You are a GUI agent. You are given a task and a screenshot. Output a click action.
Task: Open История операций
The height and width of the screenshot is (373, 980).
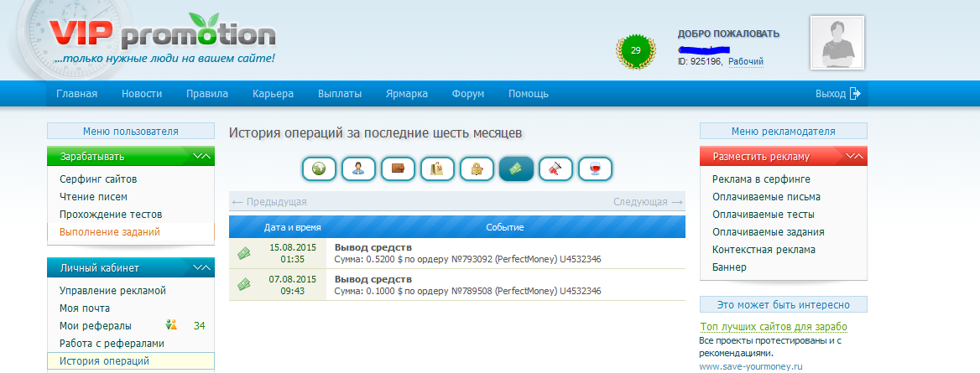pyautogui.click(x=104, y=360)
